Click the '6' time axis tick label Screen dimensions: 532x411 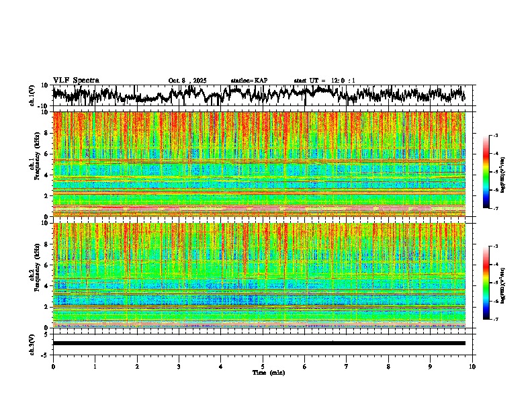pyautogui.click(x=305, y=367)
